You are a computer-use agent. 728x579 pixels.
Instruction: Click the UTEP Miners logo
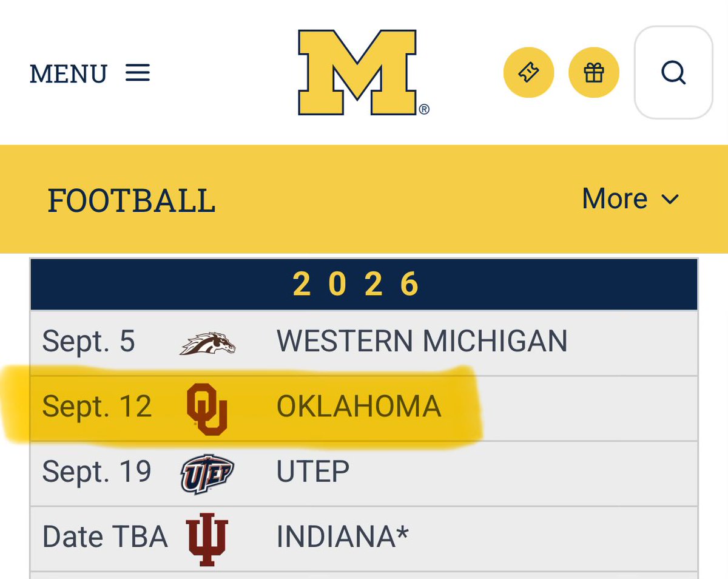tap(207, 473)
